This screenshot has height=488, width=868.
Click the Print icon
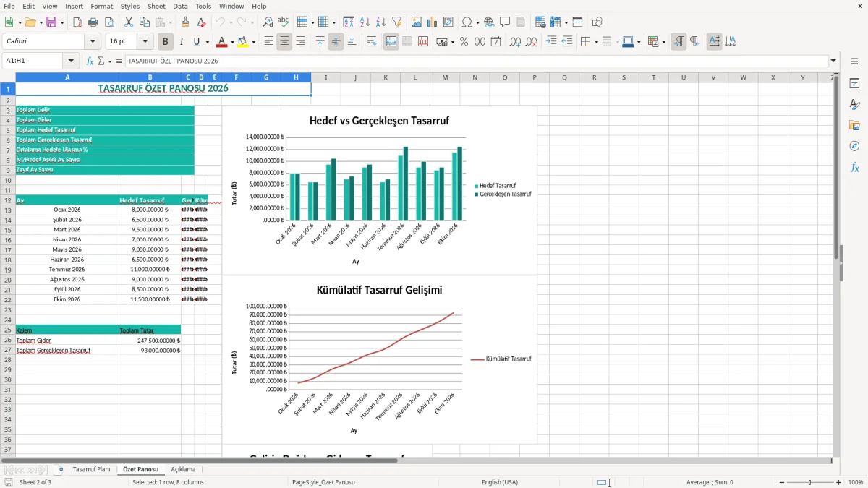(93, 22)
